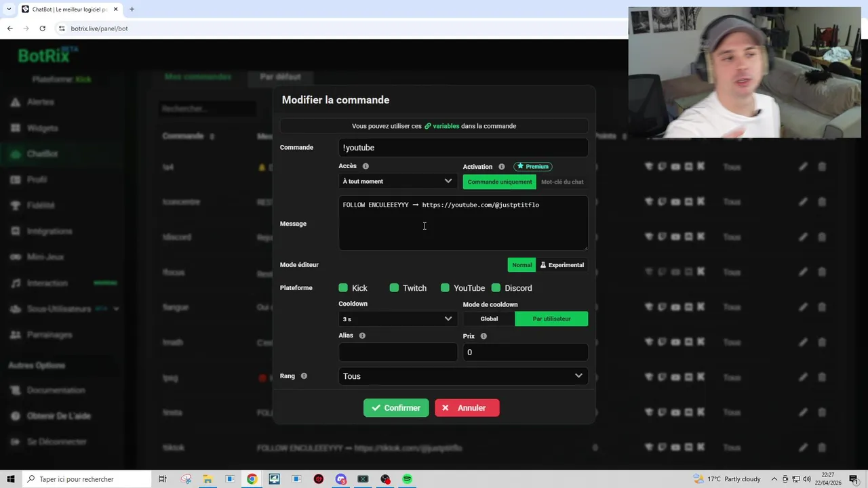Open the Cooldown dropdown showing 3 s
The width and height of the screenshot is (868, 488).
[x=397, y=319]
